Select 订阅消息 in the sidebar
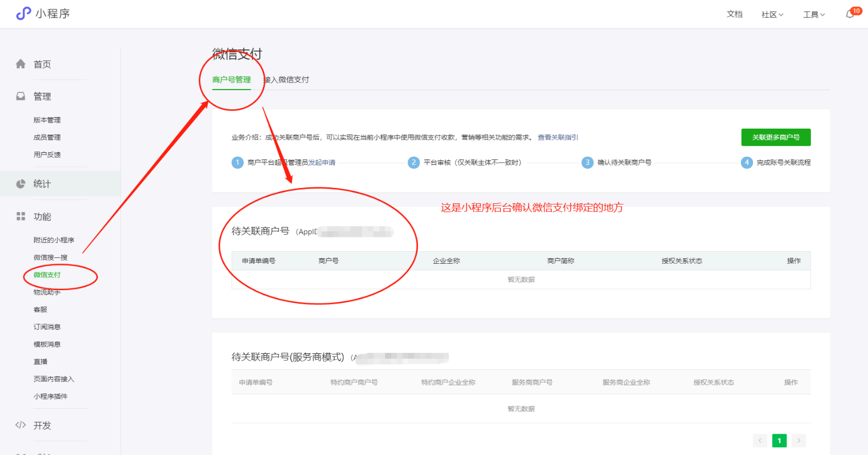The width and height of the screenshot is (868, 455). [47, 327]
